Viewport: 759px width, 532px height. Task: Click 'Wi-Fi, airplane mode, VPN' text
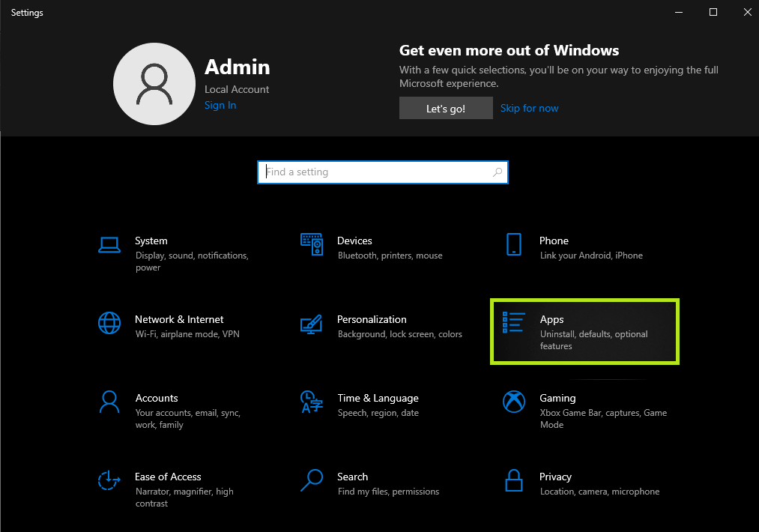187,334
